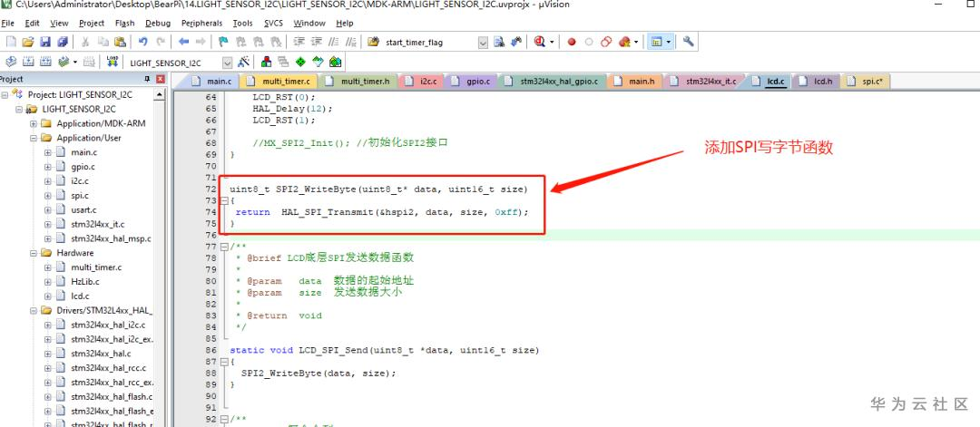Switch to the lcd.h tab
The height and width of the screenshot is (427, 980).
click(x=817, y=82)
